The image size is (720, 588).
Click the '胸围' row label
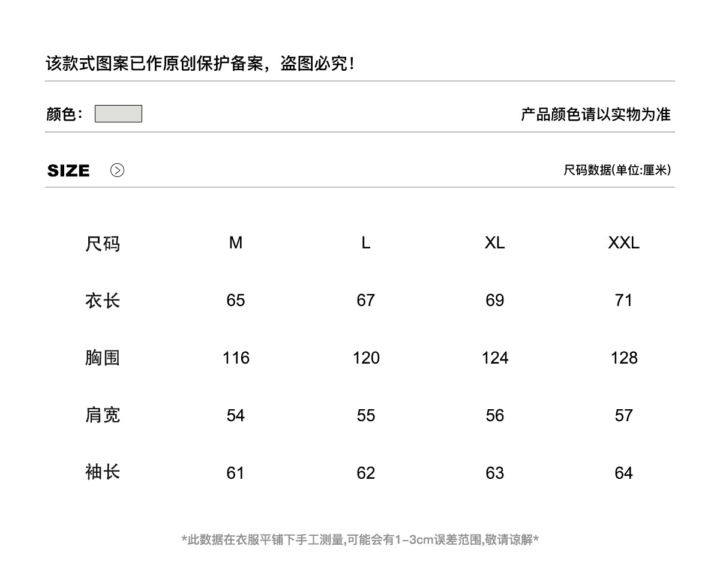103,358
